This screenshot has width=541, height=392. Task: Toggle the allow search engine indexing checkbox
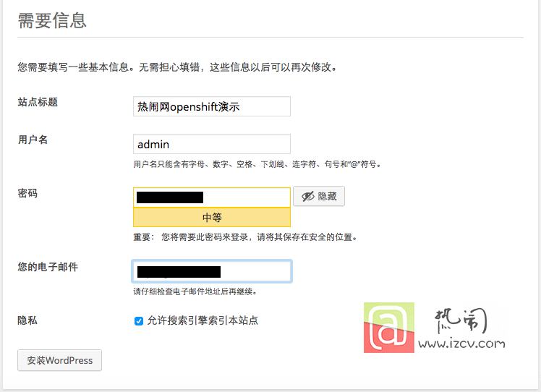139,321
